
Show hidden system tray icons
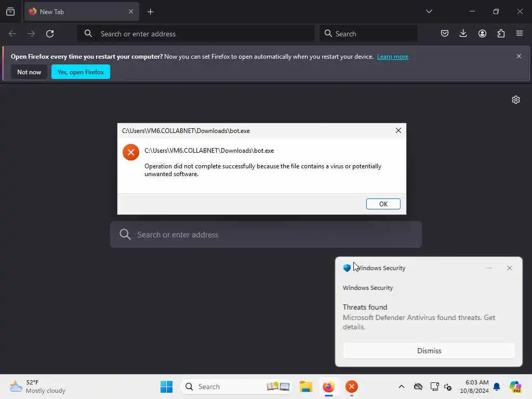click(x=402, y=387)
